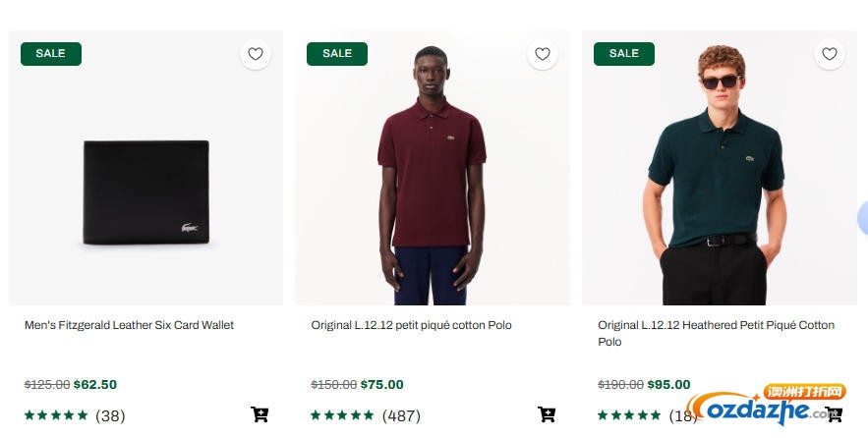Click SALE badge on burgundy Polo

point(337,54)
